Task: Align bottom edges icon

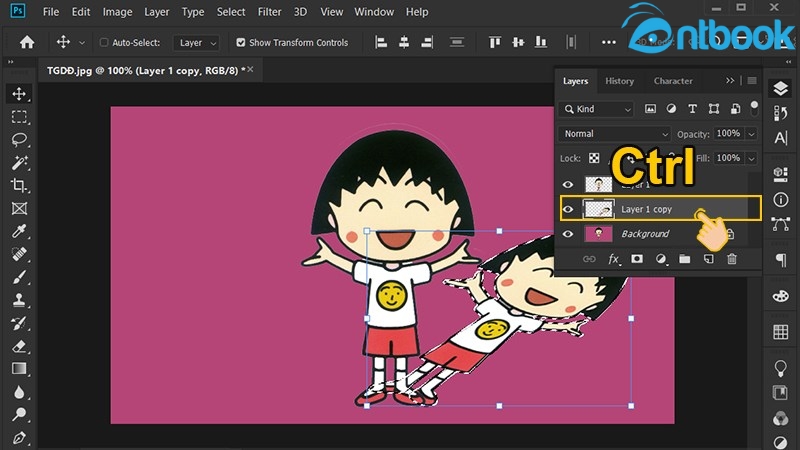Action: (541, 42)
